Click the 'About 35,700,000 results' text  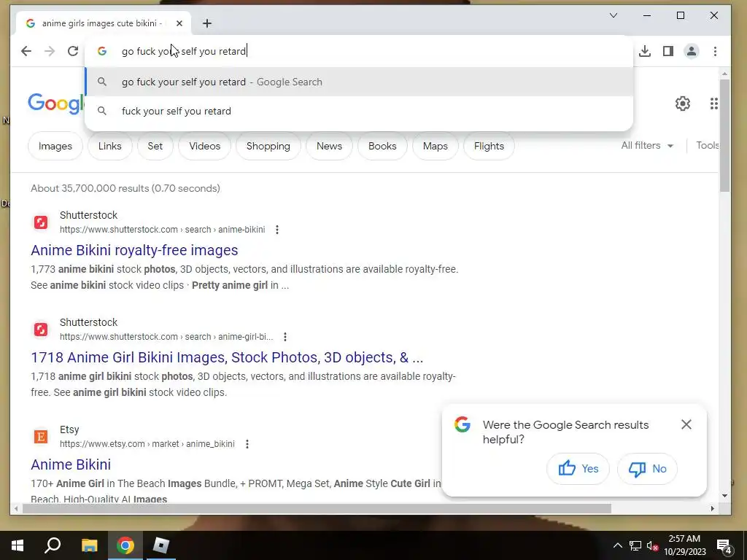[x=125, y=188]
